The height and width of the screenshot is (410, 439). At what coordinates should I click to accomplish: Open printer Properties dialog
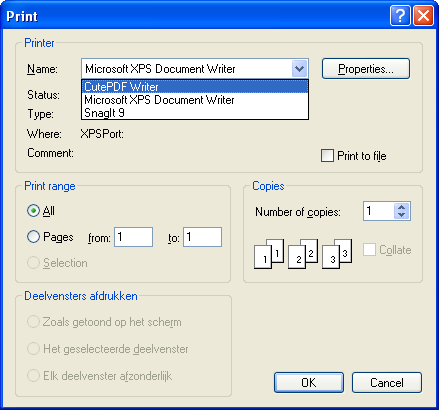click(x=366, y=69)
